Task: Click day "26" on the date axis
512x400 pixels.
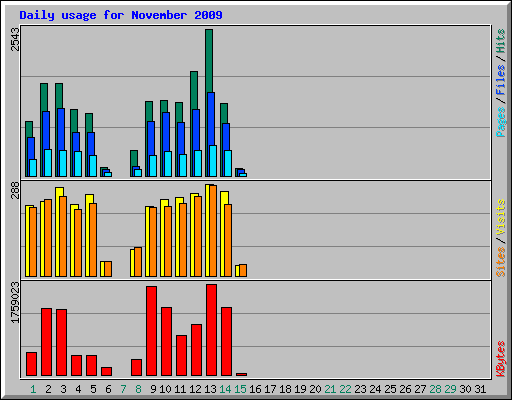Action: click(x=405, y=389)
